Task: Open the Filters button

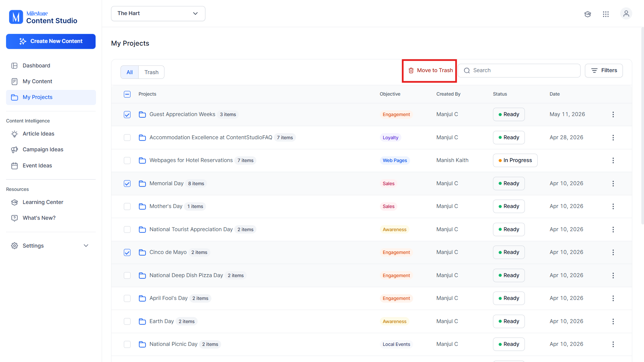Action: click(604, 70)
